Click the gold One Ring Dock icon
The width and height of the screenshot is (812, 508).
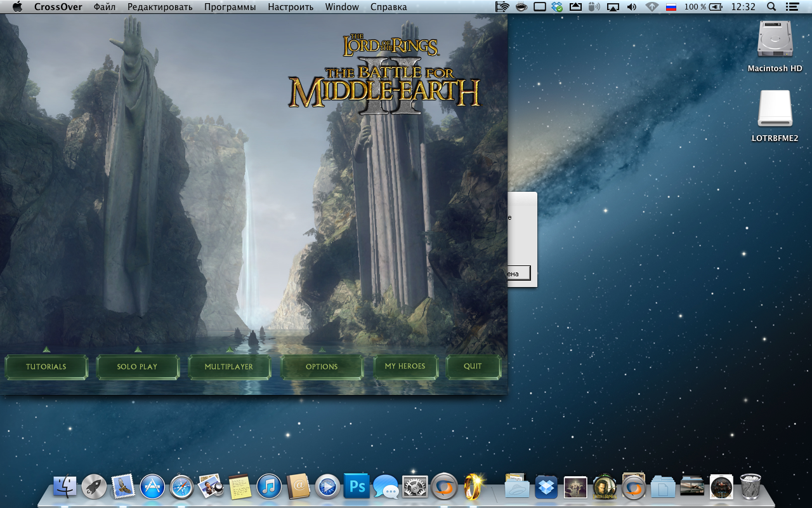(473, 487)
